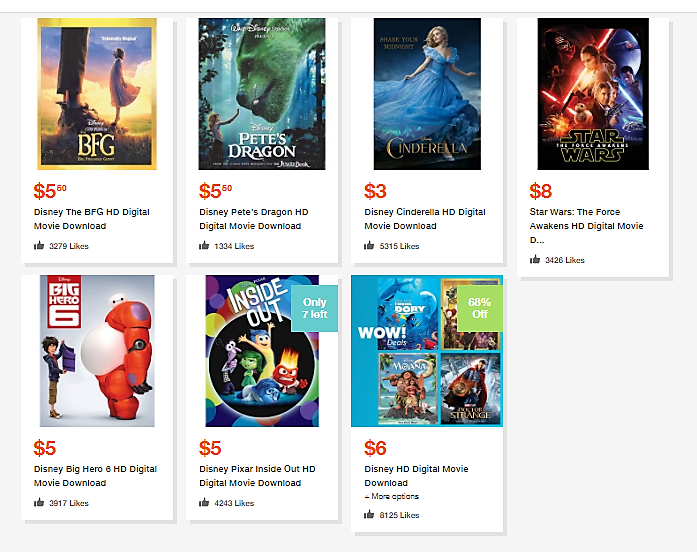
Task: Click the thumbs-up icon showing 8125 Likes
Action: pyautogui.click(x=369, y=514)
